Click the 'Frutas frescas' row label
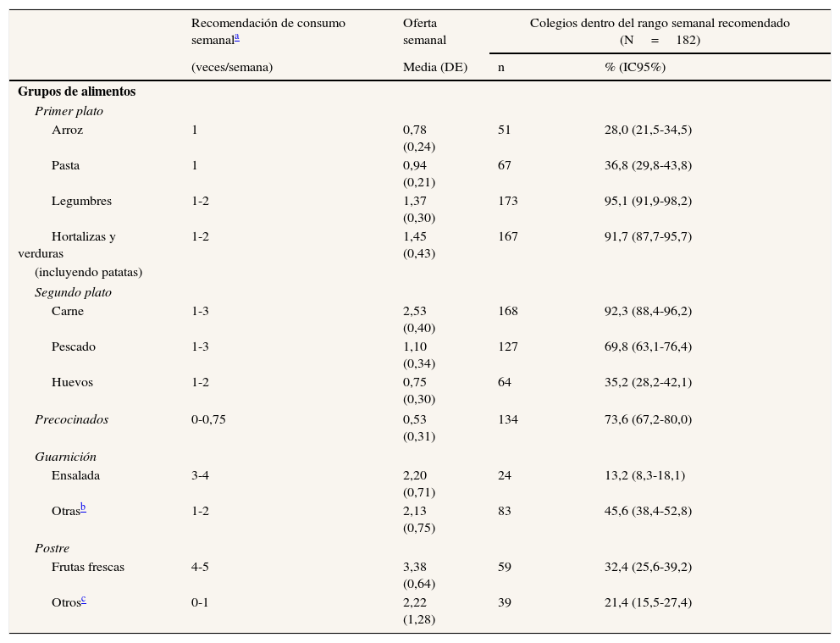 pyautogui.click(x=88, y=567)
